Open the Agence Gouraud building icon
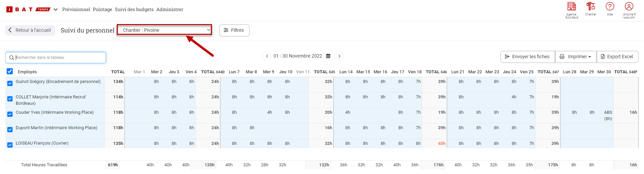 [572, 6]
